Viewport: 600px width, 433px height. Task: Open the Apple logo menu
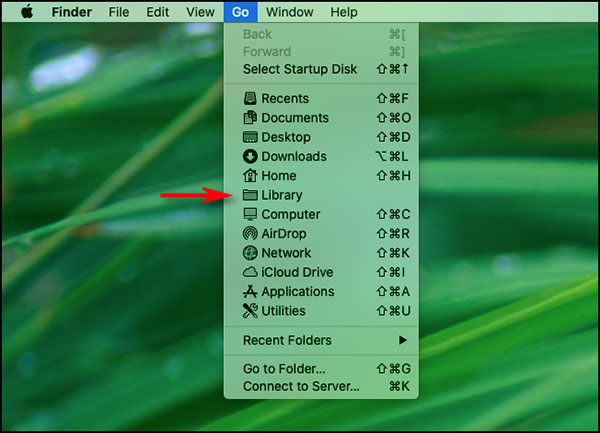pyautogui.click(x=27, y=12)
